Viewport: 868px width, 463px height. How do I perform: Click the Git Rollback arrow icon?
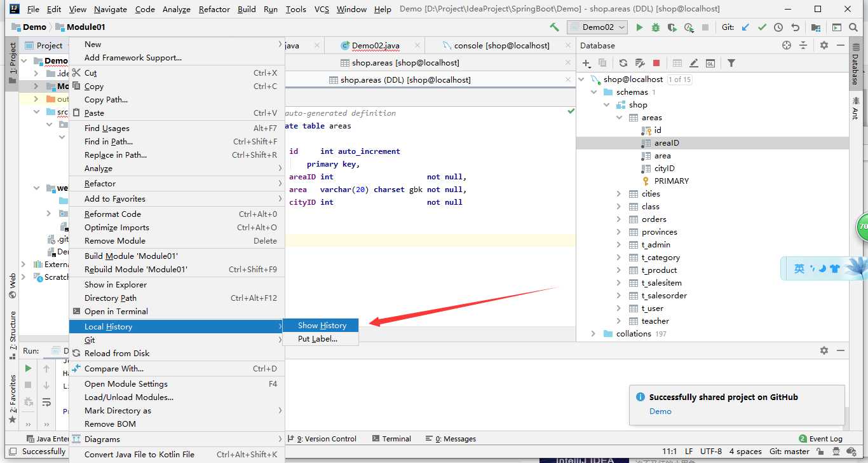795,27
